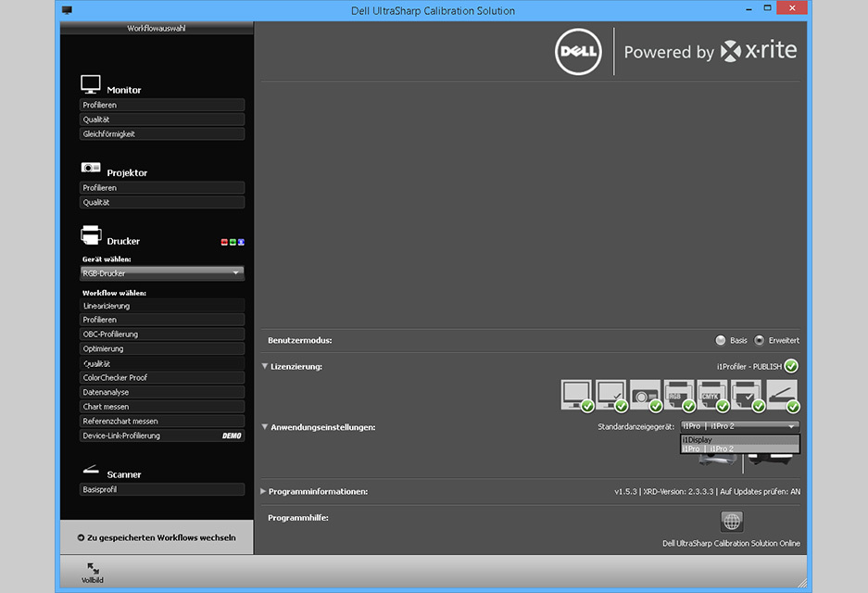Open Device-Link-Profilierung DEMO workflow
The image size is (868, 593).
pos(162,435)
